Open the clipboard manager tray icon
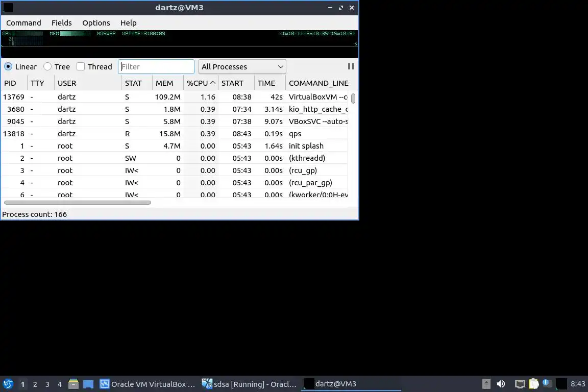This screenshot has width=588, height=392. pyautogui.click(x=533, y=384)
